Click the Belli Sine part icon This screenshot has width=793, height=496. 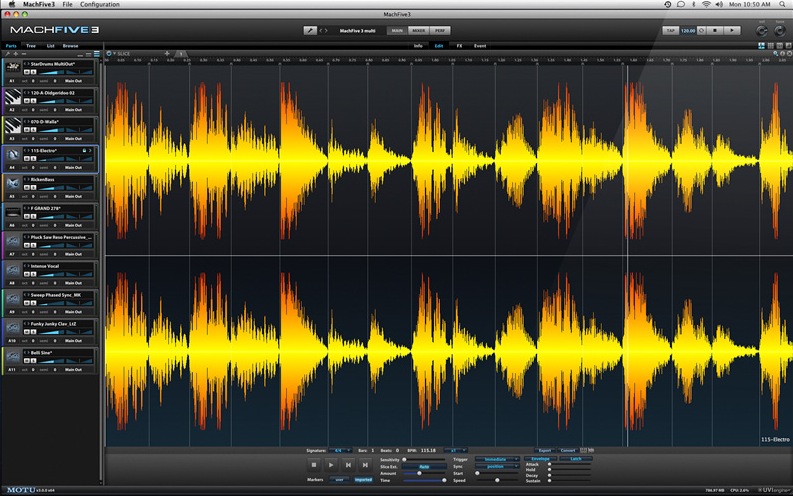13,356
